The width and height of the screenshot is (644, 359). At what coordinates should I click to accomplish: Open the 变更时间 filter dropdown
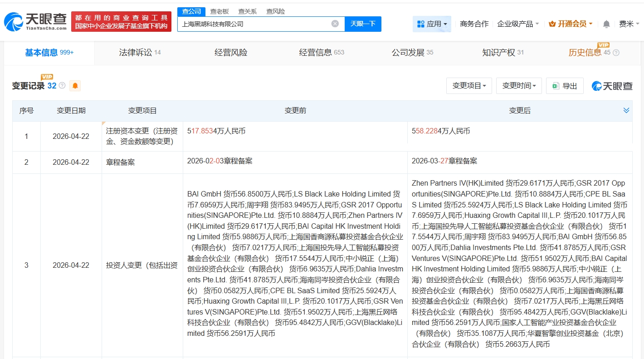pos(519,85)
